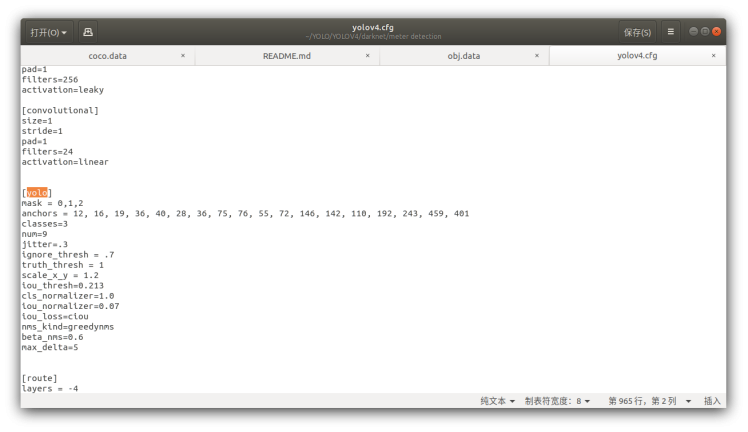748x432 pixels.
Task: Select the yolov4.cfg tab
Action: (637, 56)
